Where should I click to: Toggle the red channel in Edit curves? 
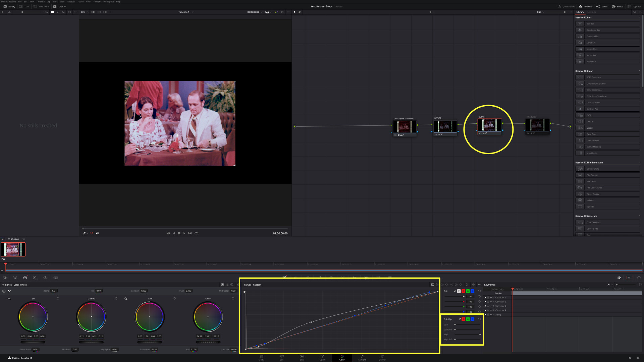[x=463, y=291]
